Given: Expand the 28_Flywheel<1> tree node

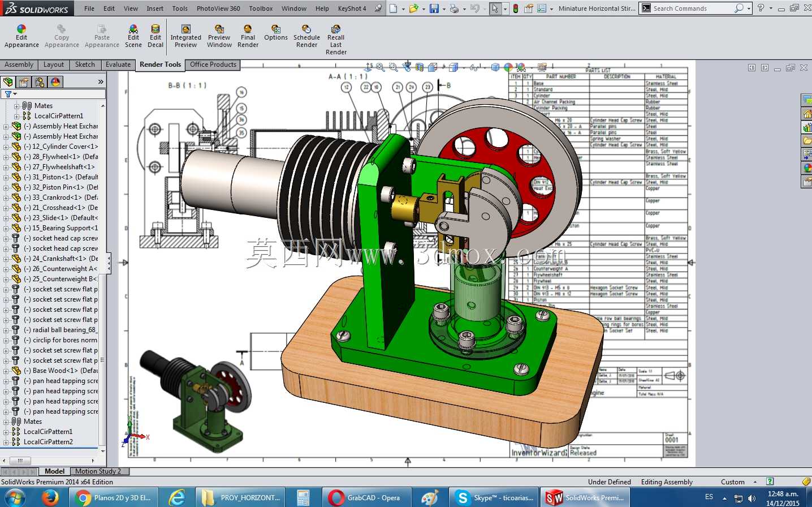Looking at the screenshot, I should coord(6,157).
